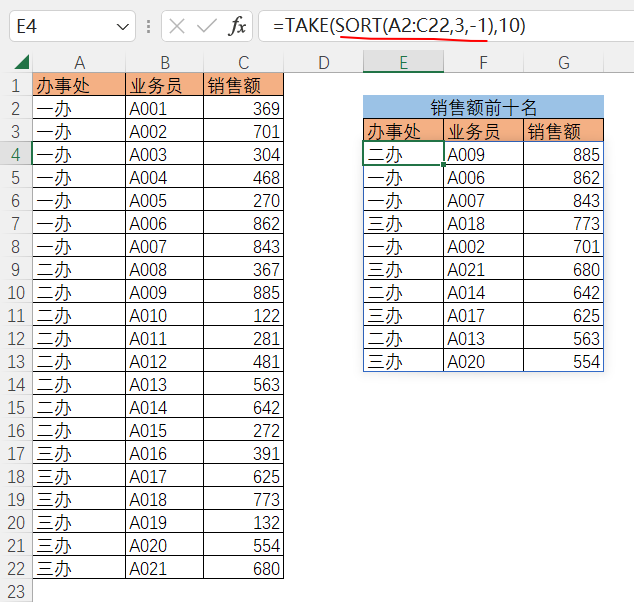Click the orange 销售额 header in column C
The image size is (634, 602).
tap(243, 85)
